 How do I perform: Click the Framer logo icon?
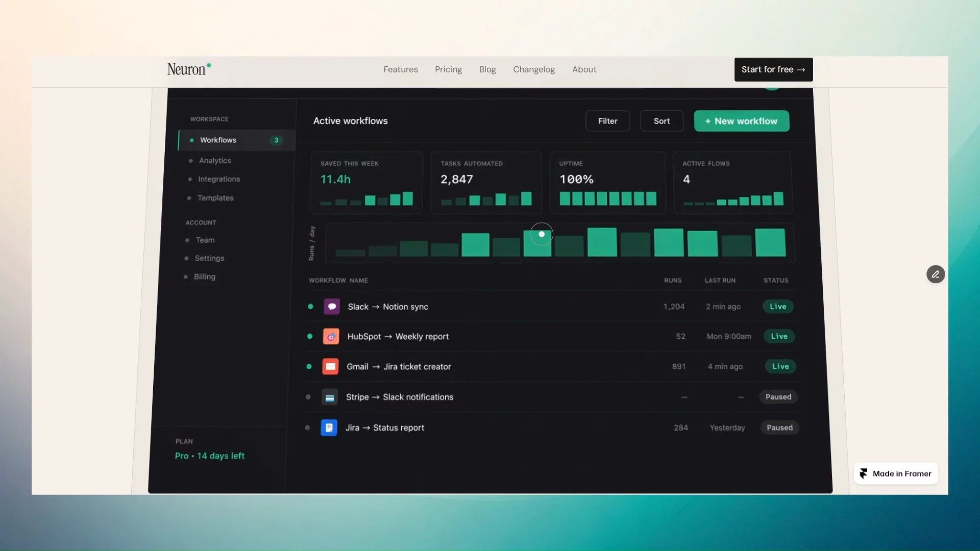pos(864,473)
